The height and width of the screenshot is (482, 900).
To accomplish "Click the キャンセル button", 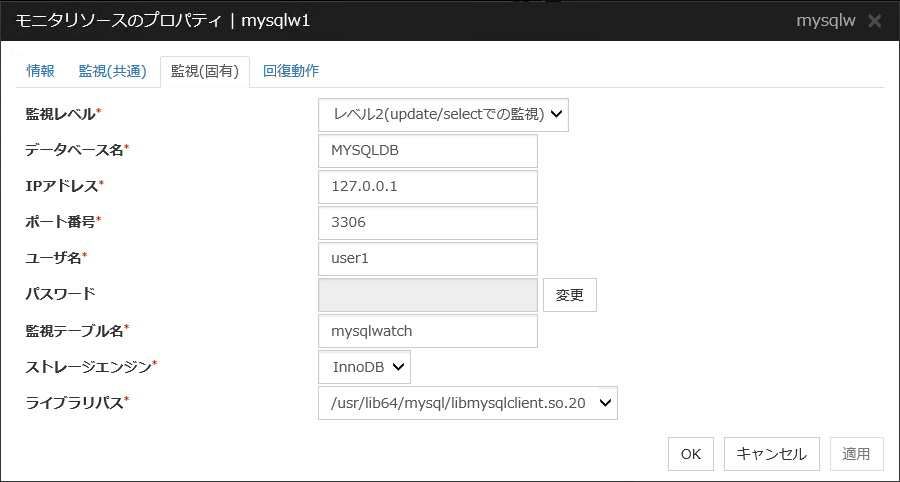I will tap(771, 453).
